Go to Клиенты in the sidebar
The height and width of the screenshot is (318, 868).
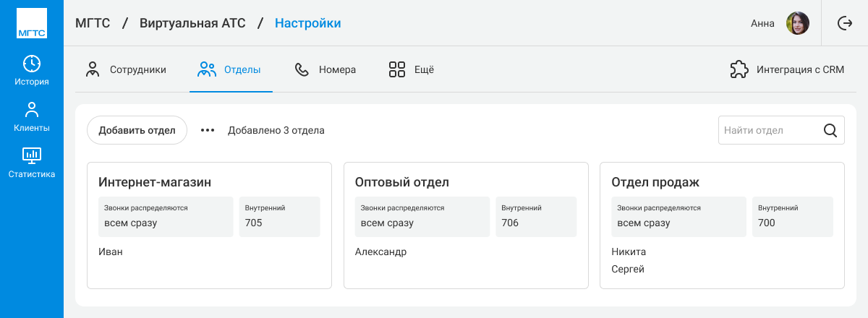coord(32,117)
